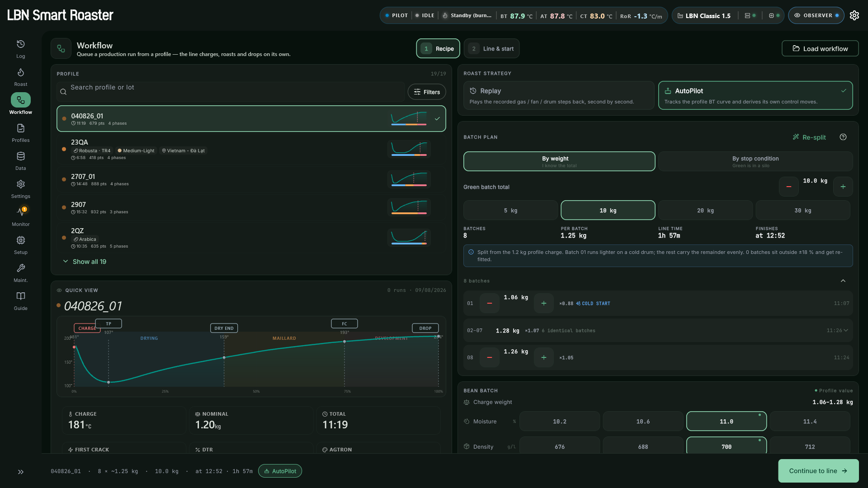Collapse the 8 batches list
The image size is (868, 488).
tap(843, 281)
